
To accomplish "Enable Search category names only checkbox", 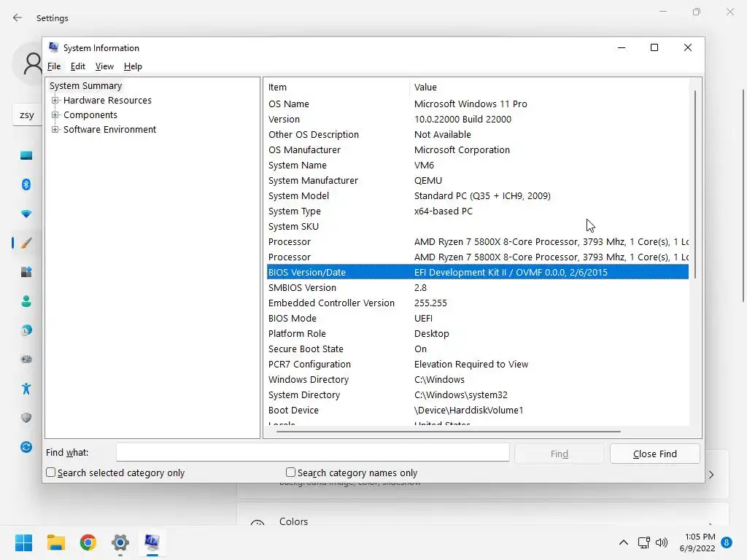I will pyautogui.click(x=290, y=472).
